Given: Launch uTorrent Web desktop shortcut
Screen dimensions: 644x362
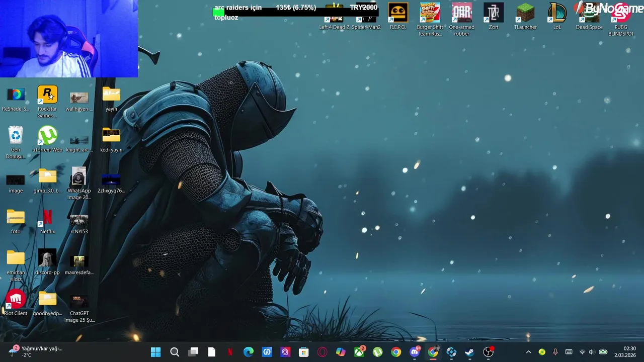Looking at the screenshot, I should tap(47, 139).
